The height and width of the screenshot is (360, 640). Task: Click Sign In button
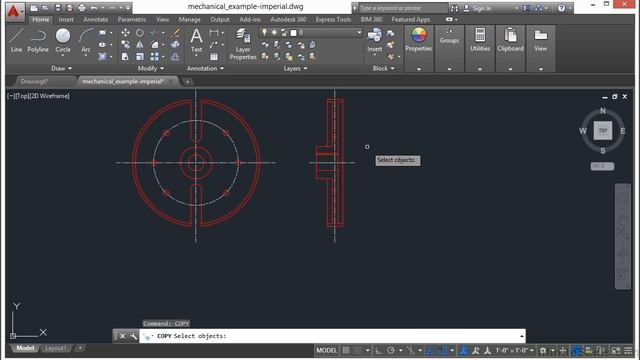coord(478,8)
